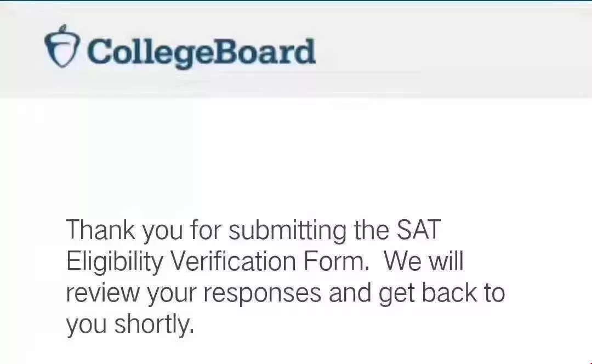Click the words "get back to"
Viewport: 592px width, 364px height.
[442, 293]
